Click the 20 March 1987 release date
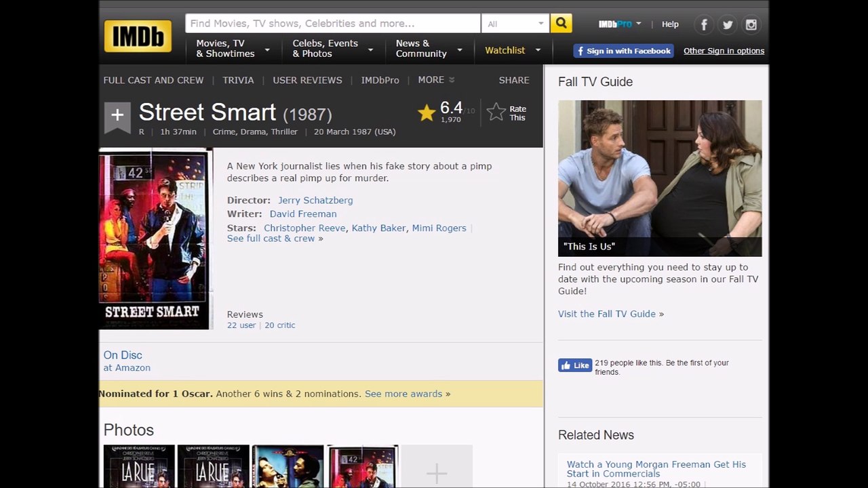The height and width of the screenshot is (488, 868). click(355, 132)
